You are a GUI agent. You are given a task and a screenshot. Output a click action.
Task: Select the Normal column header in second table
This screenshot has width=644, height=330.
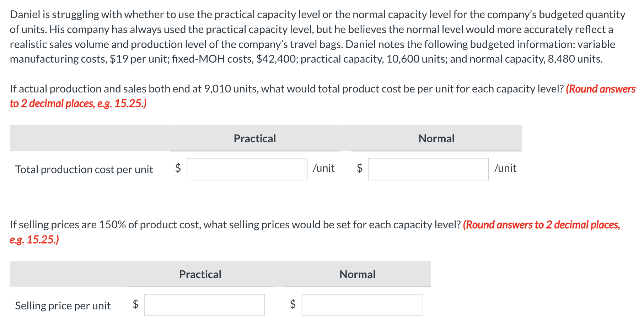(x=357, y=274)
